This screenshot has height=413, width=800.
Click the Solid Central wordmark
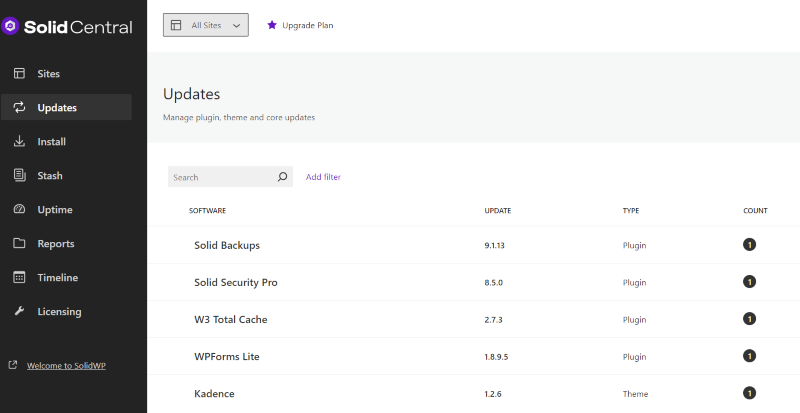(x=78, y=27)
